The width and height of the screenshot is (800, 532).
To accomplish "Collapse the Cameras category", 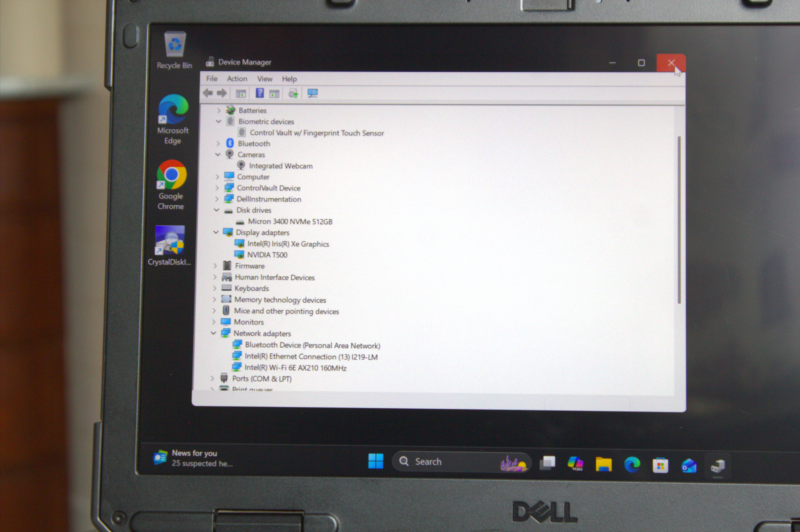I will [218, 154].
